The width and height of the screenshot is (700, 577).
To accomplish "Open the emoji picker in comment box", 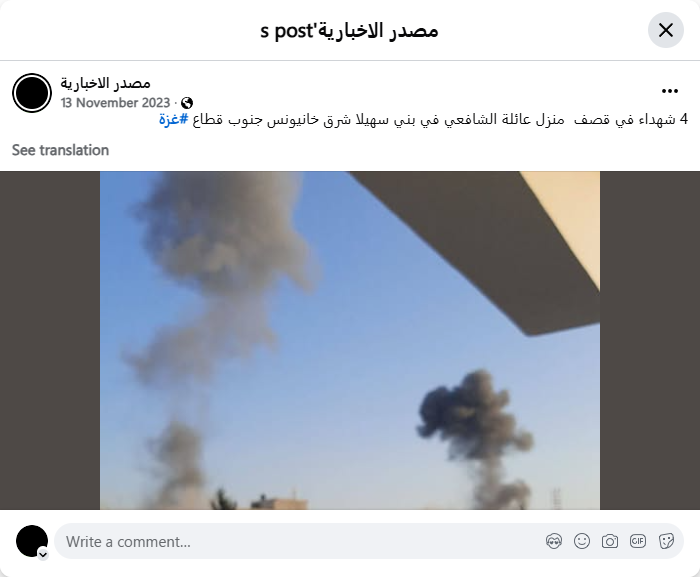I will [x=582, y=541].
